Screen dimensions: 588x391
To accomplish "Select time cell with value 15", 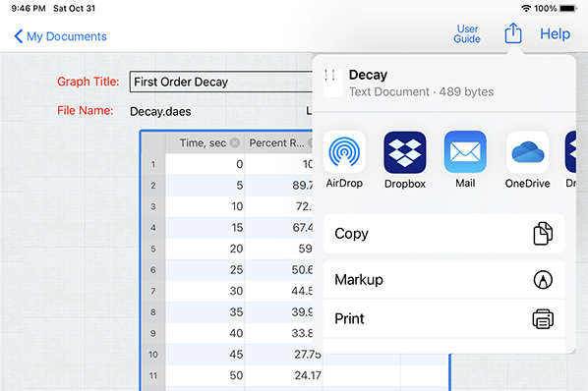I will click(205, 227).
